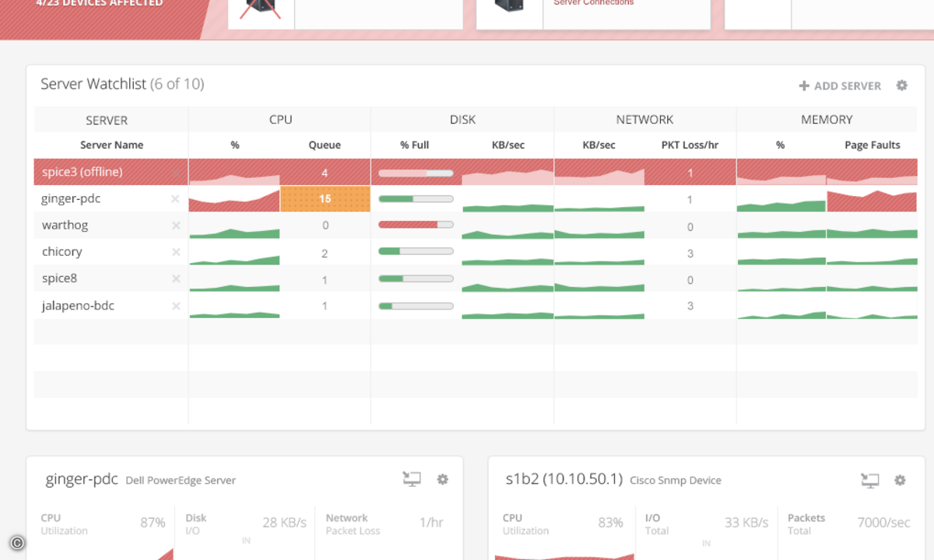934x560 pixels.
Task: Click ginger-pdc CPU Utilization 87% stat
Action: (103, 524)
